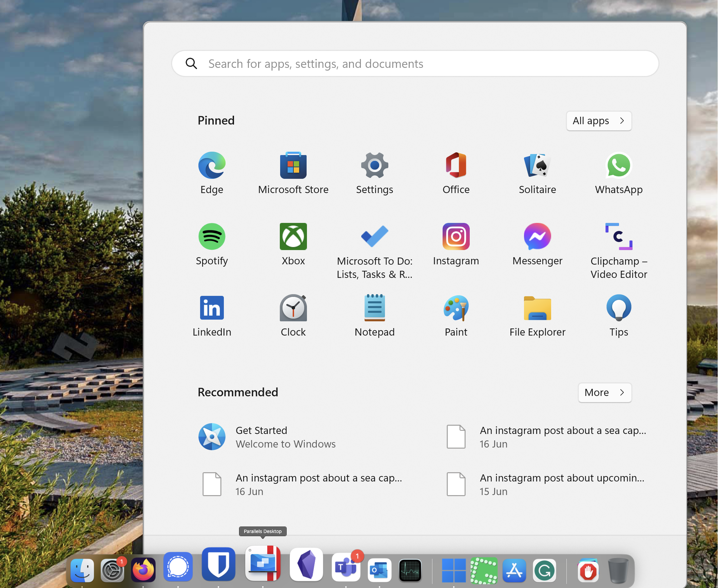This screenshot has width=718, height=588.
Task: Open Bitwarden in the Dock
Action: 218,564
